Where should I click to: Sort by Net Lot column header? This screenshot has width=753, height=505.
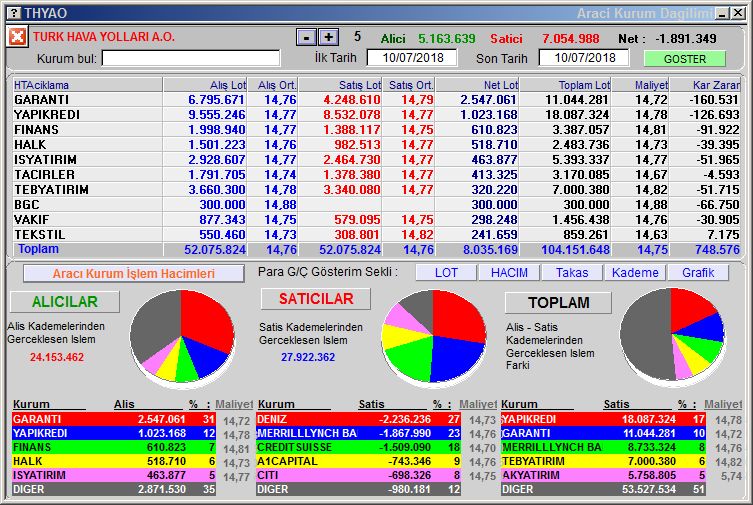pos(477,85)
